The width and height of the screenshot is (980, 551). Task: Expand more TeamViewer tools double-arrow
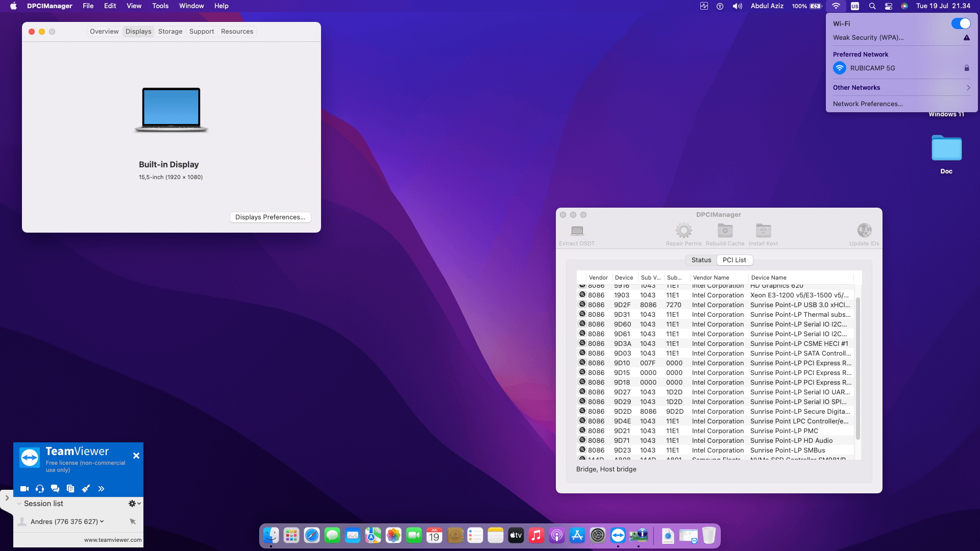101,489
